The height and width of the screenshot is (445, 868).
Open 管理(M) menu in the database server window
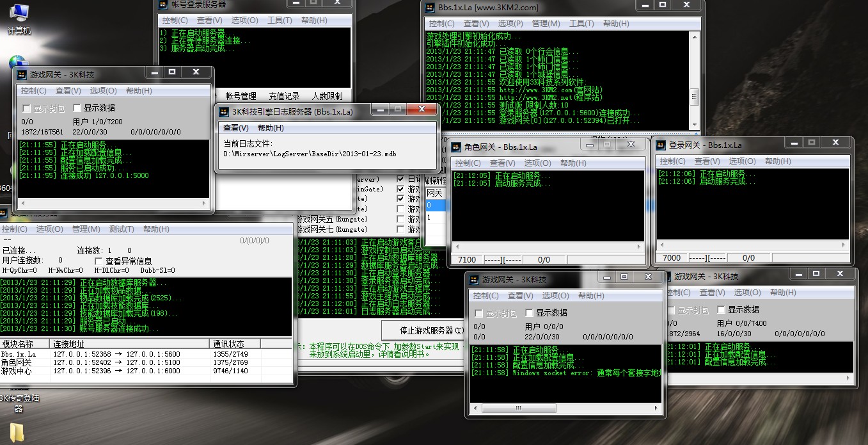pos(86,229)
